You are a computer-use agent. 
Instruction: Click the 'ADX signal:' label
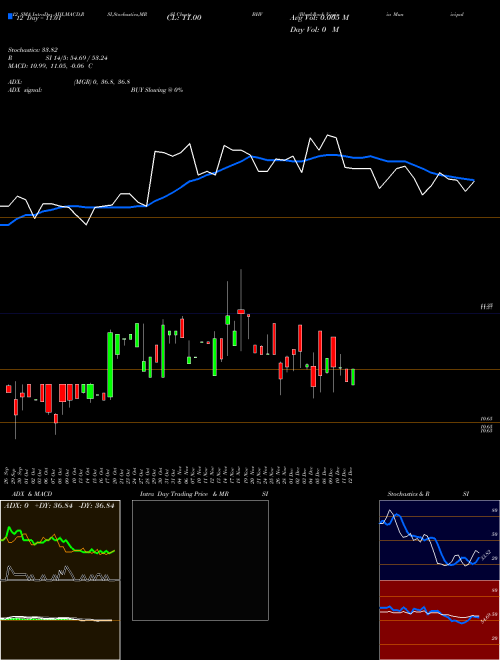pos(25,90)
